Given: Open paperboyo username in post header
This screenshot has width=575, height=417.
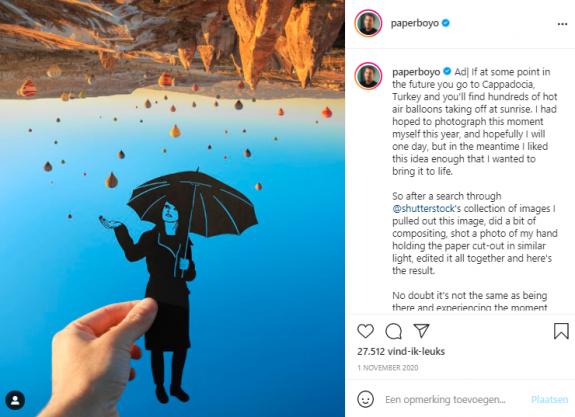Looking at the screenshot, I should (x=414, y=23).
